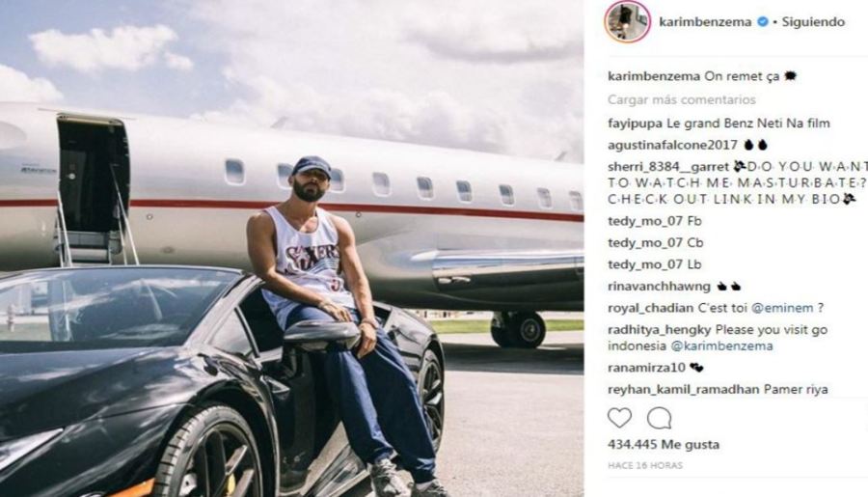Open the reyhan_kamil_ramadhan commenter profile
Viewport: 868px width, 497px height.
tap(684, 390)
